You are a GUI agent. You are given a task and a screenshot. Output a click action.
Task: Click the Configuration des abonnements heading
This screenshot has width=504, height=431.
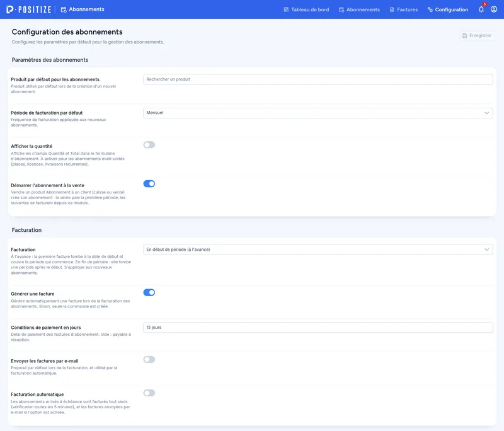pyautogui.click(x=67, y=32)
